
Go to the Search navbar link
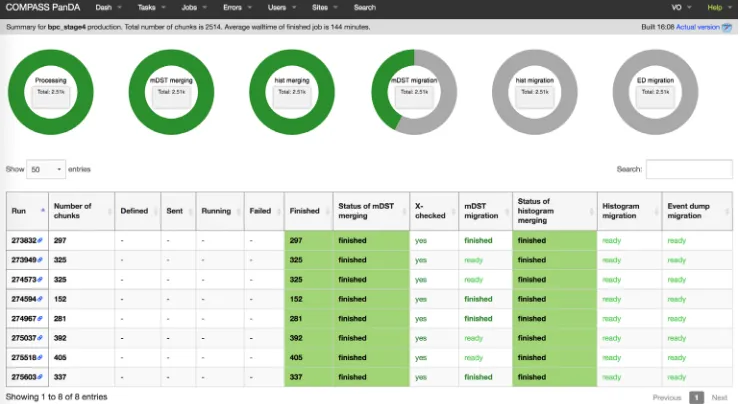(365, 8)
